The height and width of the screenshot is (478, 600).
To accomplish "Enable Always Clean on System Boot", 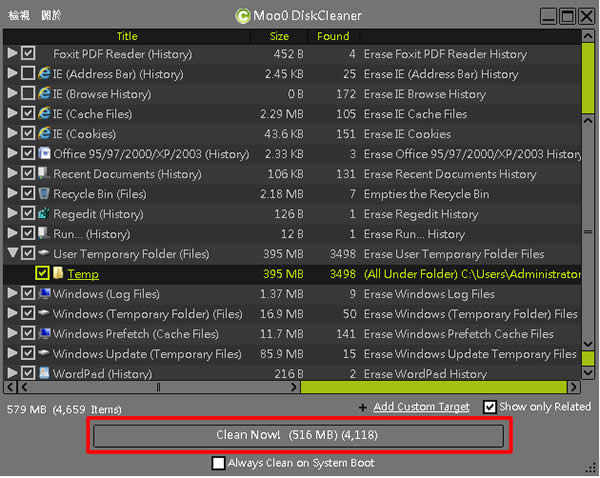I will point(218,463).
